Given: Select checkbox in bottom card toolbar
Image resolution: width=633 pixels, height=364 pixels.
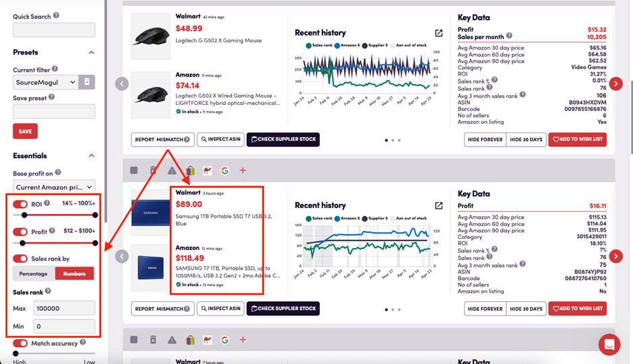Looking at the screenshot, I should (x=134, y=340).
